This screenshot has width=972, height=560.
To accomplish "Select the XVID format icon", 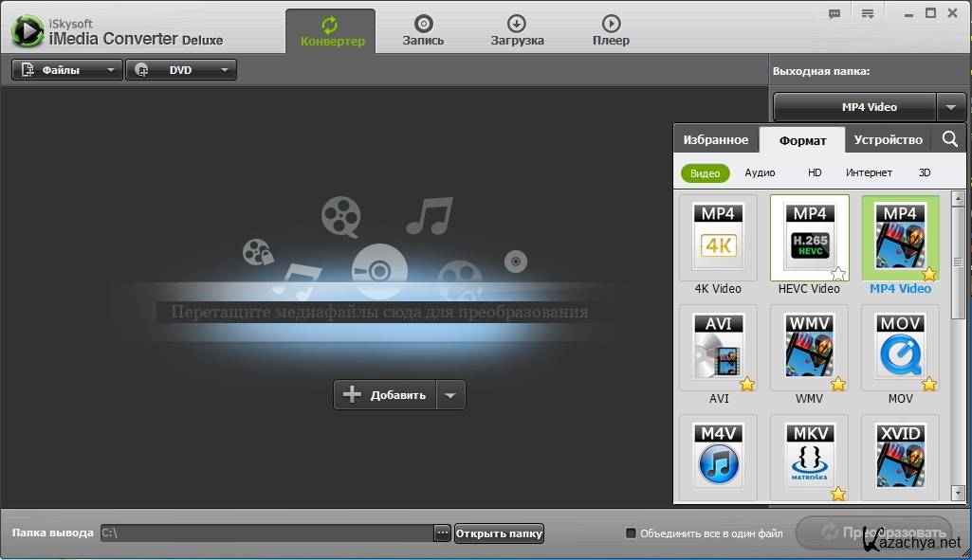I will pos(900,457).
